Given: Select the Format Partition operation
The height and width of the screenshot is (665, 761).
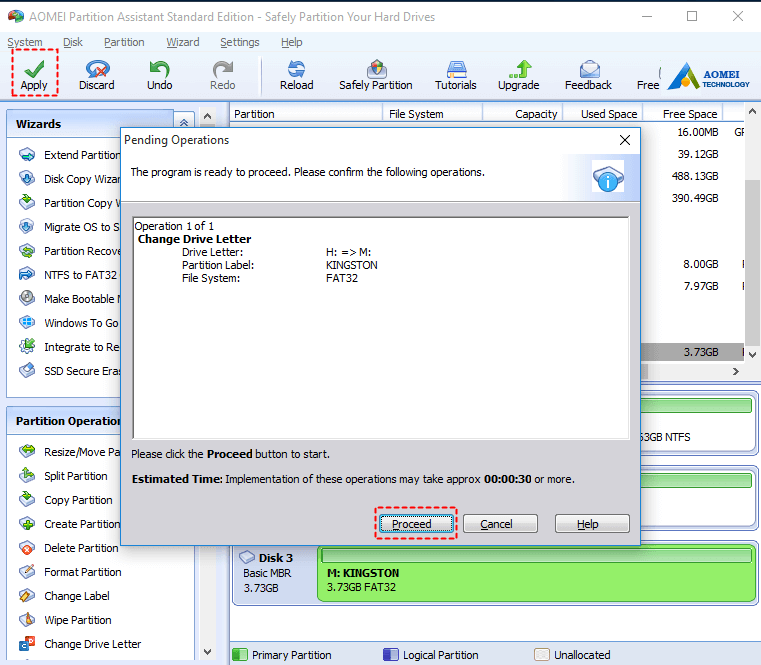Looking at the screenshot, I should pos(70,572).
